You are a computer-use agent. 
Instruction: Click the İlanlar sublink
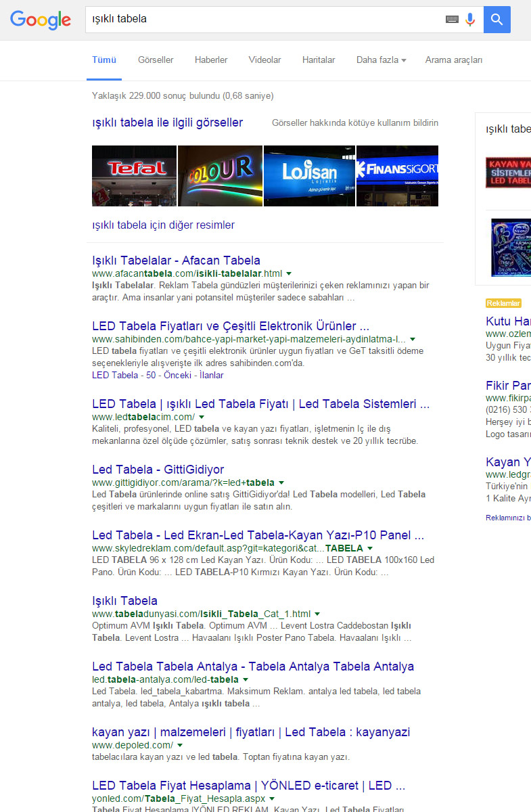coord(211,375)
